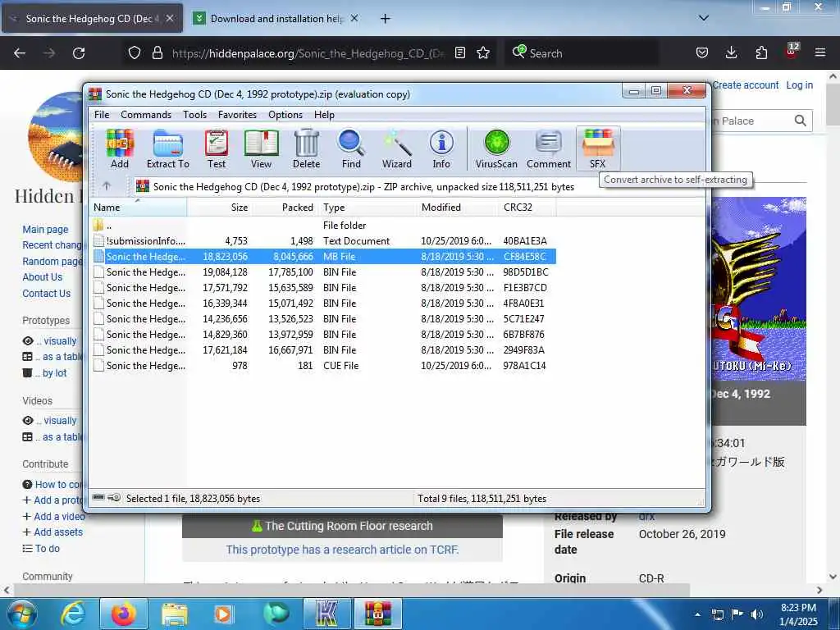This screenshot has width=840, height=630.
Task: Open the Extract To tool
Action: pyautogui.click(x=167, y=149)
